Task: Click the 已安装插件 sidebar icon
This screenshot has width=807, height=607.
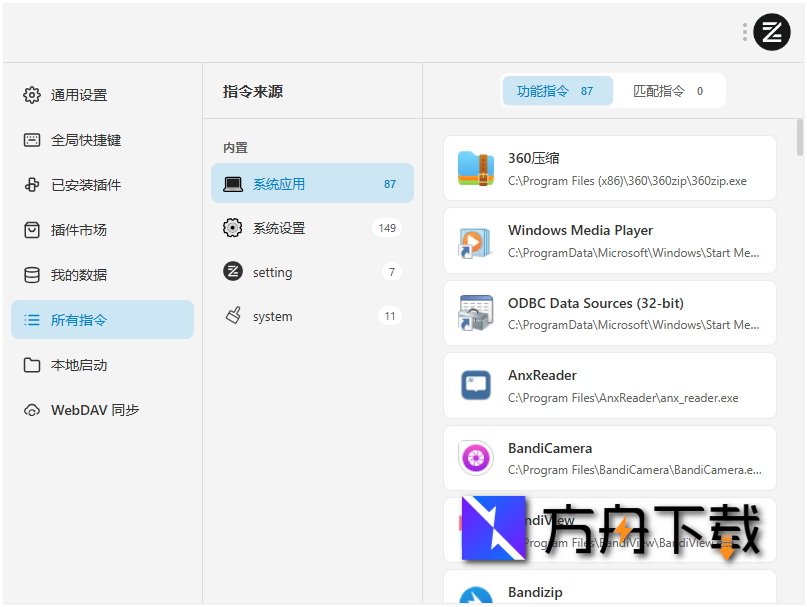Action: pos(31,185)
